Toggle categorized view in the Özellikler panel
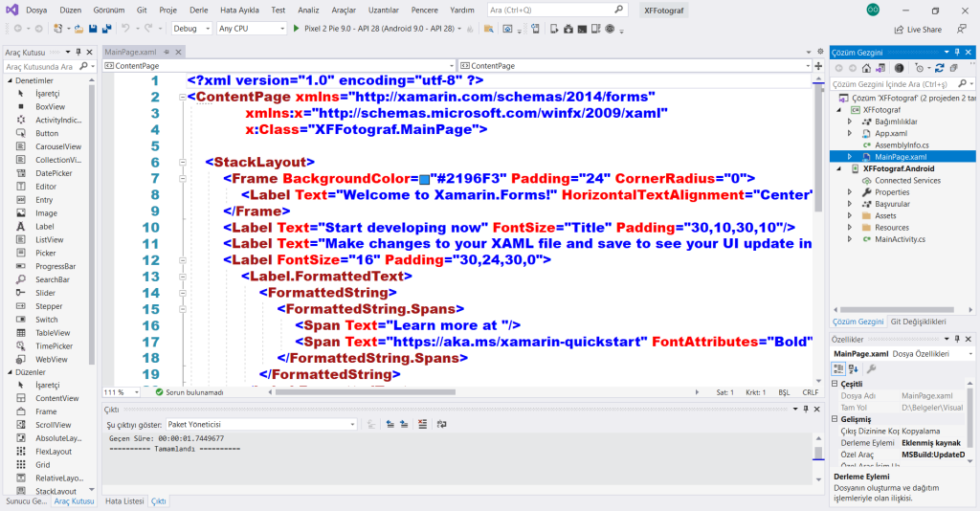 pos(838,368)
